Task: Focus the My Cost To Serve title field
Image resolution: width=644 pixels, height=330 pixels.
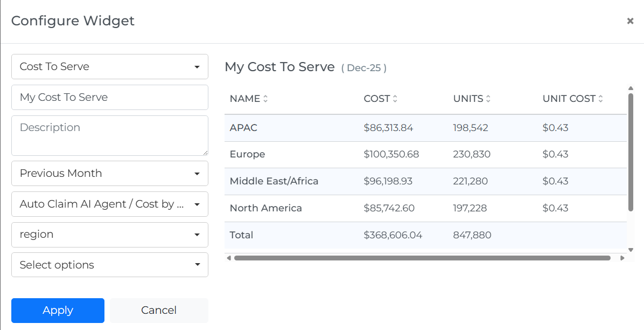Action: [x=109, y=98]
